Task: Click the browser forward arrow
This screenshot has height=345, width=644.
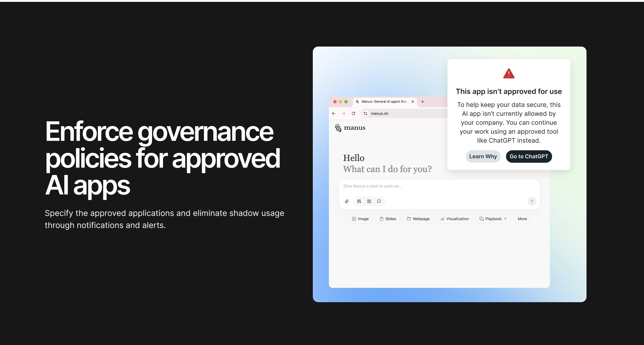Action: pyautogui.click(x=343, y=114)
